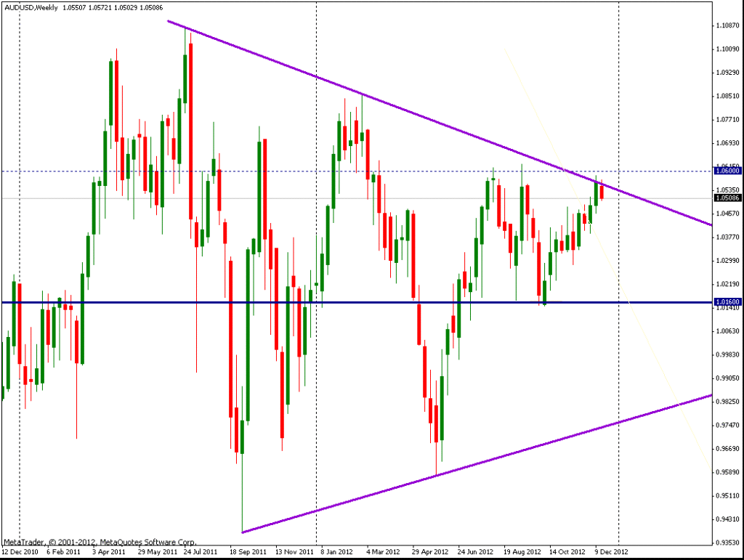Click the current price label 1.05086
744x560 pixels.
pos(726,198)
